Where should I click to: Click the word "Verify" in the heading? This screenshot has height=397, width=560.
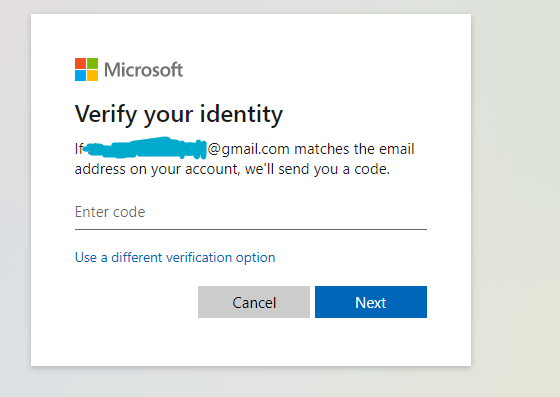click(x=106, y=115)
